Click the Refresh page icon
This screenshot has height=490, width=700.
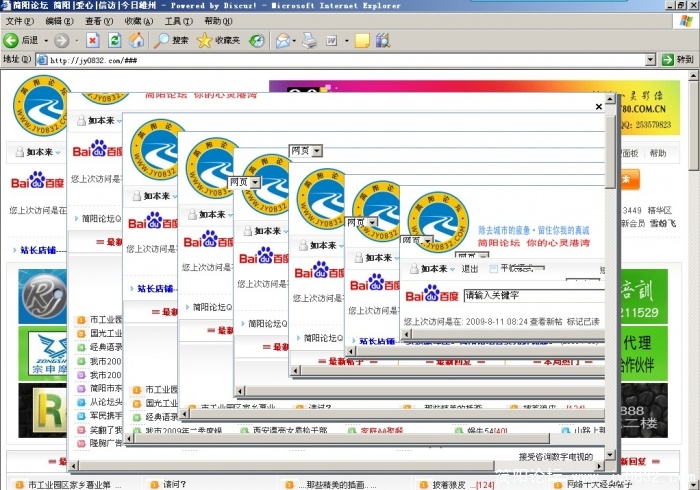tap(115, 41)
